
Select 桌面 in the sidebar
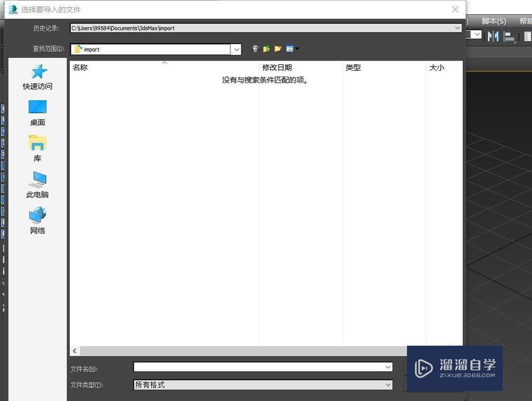pos(37,112)
